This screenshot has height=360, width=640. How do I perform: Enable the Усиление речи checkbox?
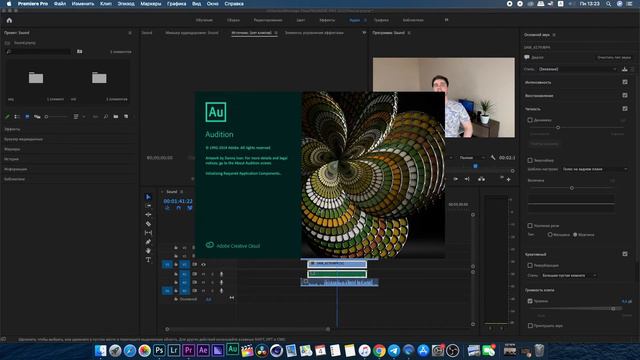tap(530, 226)
